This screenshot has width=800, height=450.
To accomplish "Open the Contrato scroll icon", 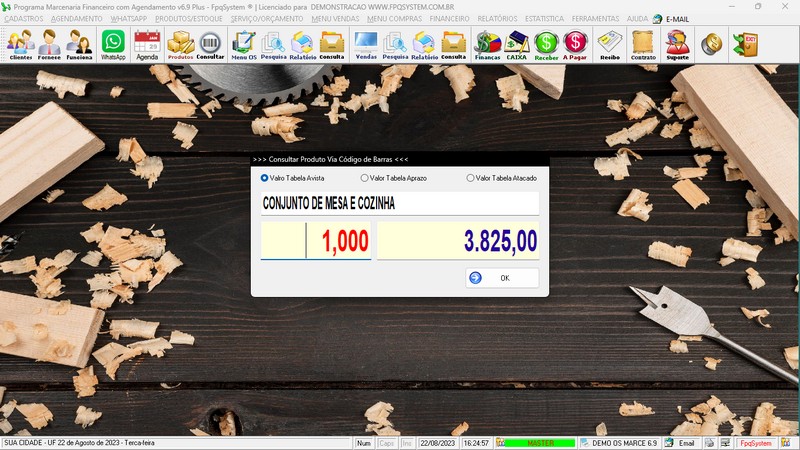I will tap(643, 45).
